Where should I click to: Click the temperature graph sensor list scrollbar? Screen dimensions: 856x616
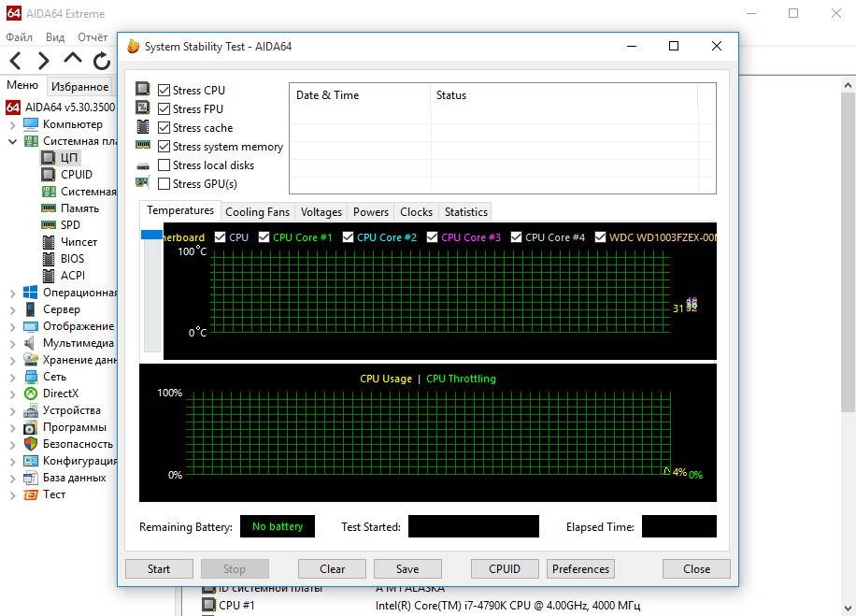pos(151,291)
